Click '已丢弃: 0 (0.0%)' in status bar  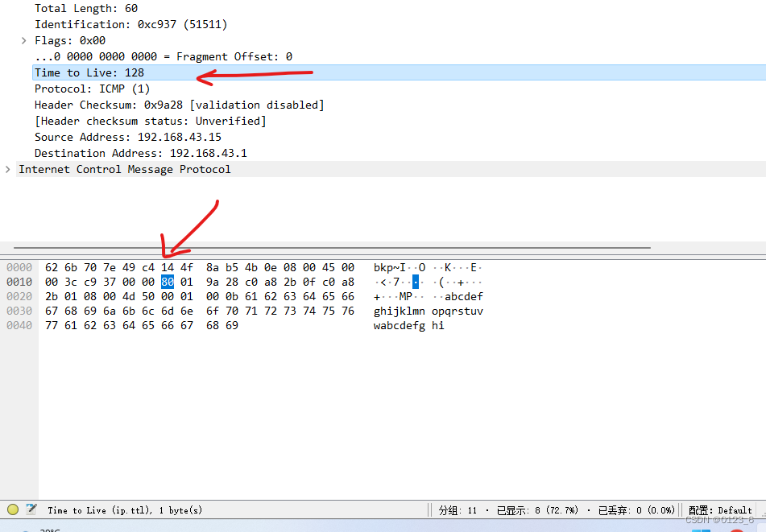[x=636, y=510]
